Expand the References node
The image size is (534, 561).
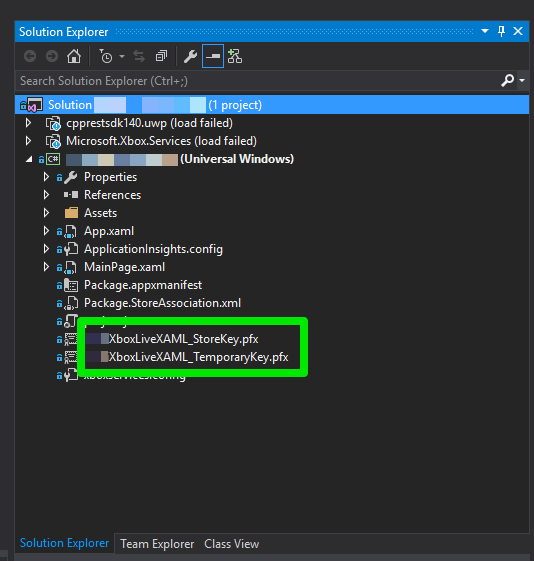(46, 195)
